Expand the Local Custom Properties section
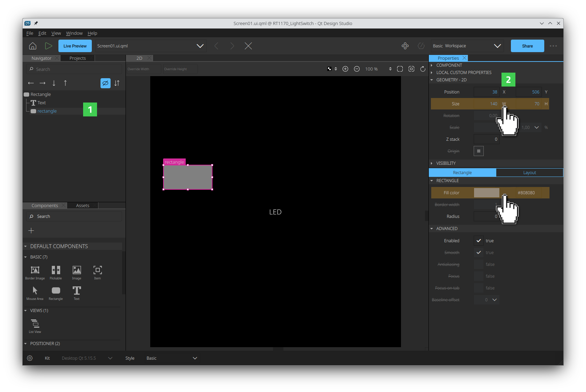This screenshot has height=392, width=586. 432,72
